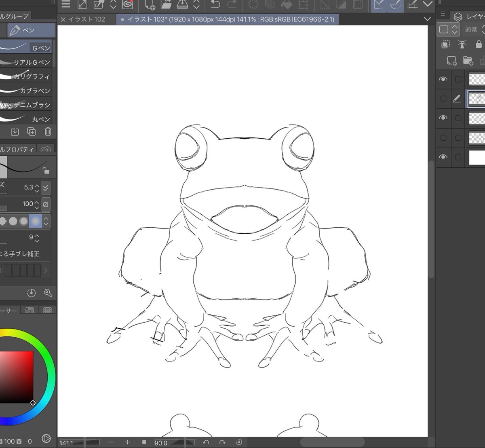Click the diagonal-arrow expand icon in toolbar
The width and height of the screenshot is (485, 448).
82,4
